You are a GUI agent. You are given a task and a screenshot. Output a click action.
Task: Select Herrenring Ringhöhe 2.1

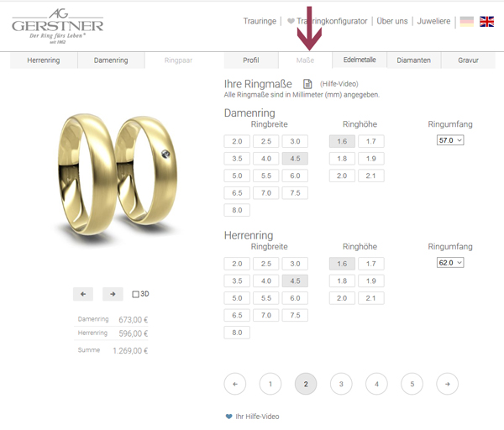[x=371, y=298]
